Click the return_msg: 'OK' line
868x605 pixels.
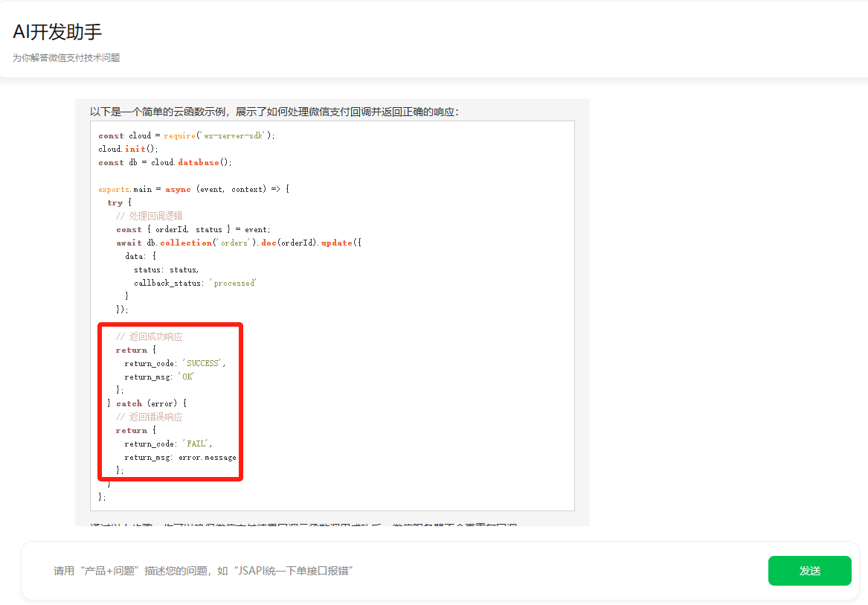(159, 377)
